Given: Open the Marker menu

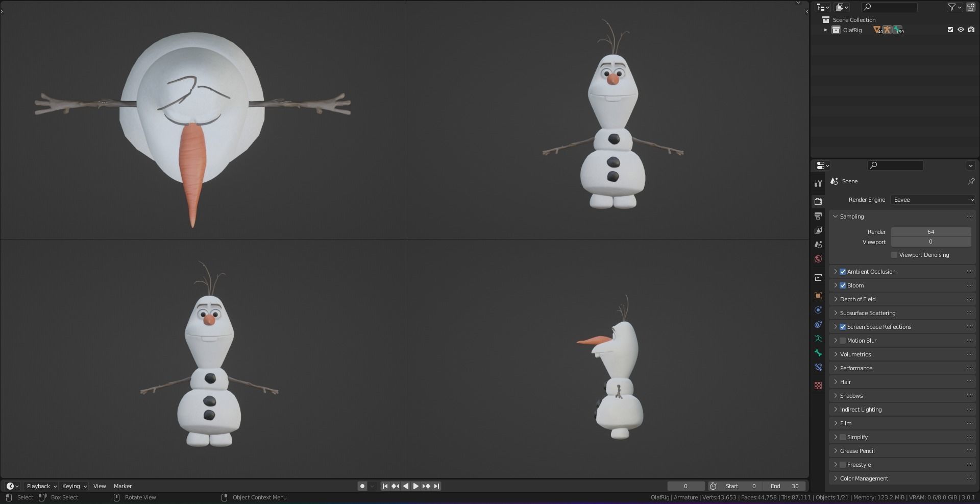Looking at the screenshot, I should (x=122, y=486).
